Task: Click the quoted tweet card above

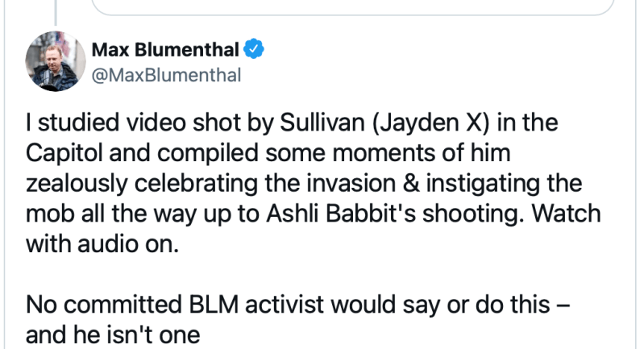Action: click(363, 6)
